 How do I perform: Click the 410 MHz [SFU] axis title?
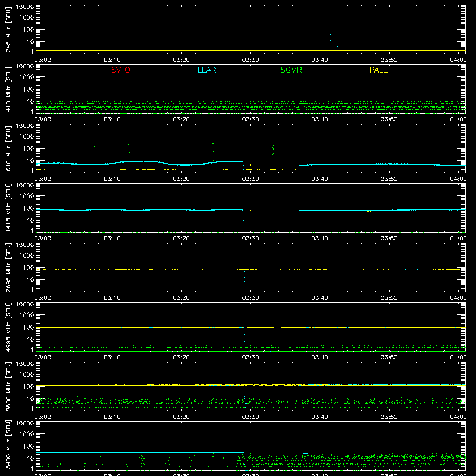click(x=8, y=89)
